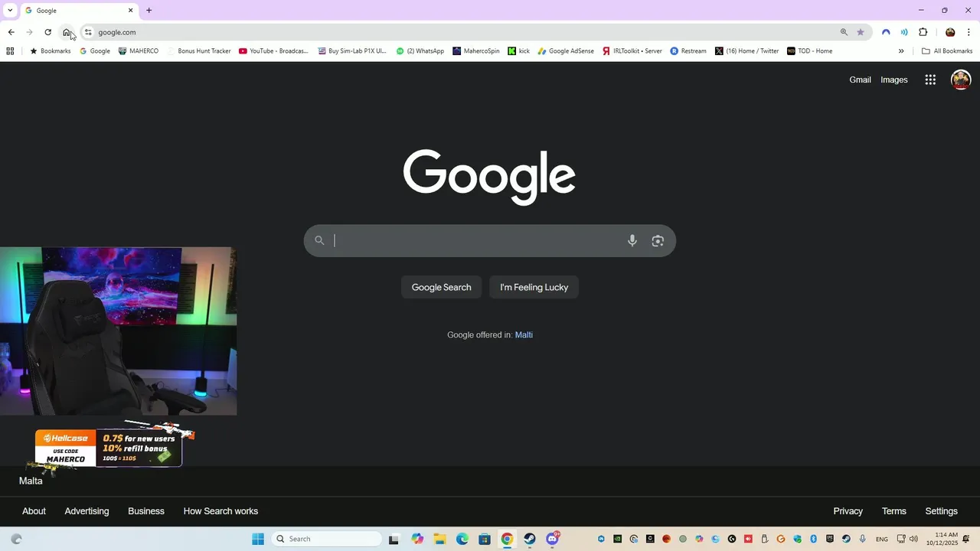This screenshot has height=551, width=980.
Task: Open the Settings footer menu
Action: (x=941, y=511)
